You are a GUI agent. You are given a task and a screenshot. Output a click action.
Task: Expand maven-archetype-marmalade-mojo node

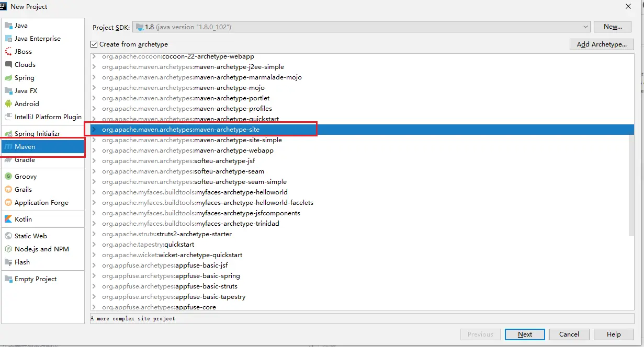94,77
